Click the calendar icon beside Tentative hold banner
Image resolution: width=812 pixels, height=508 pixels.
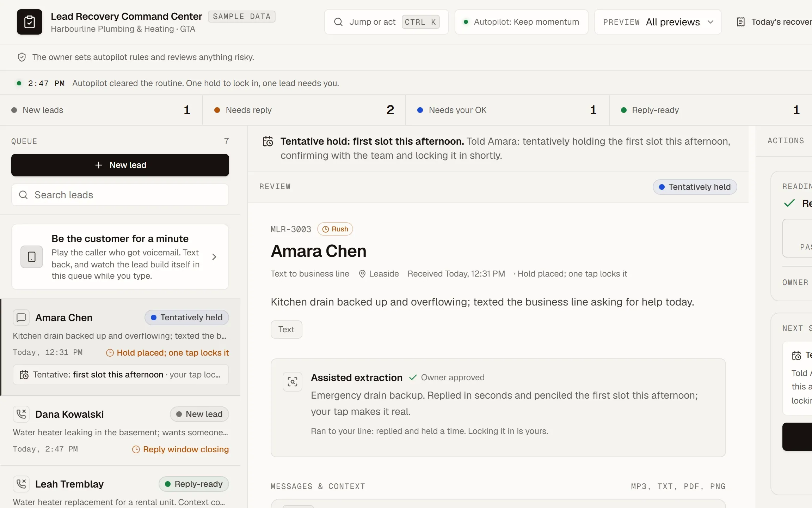268,141
